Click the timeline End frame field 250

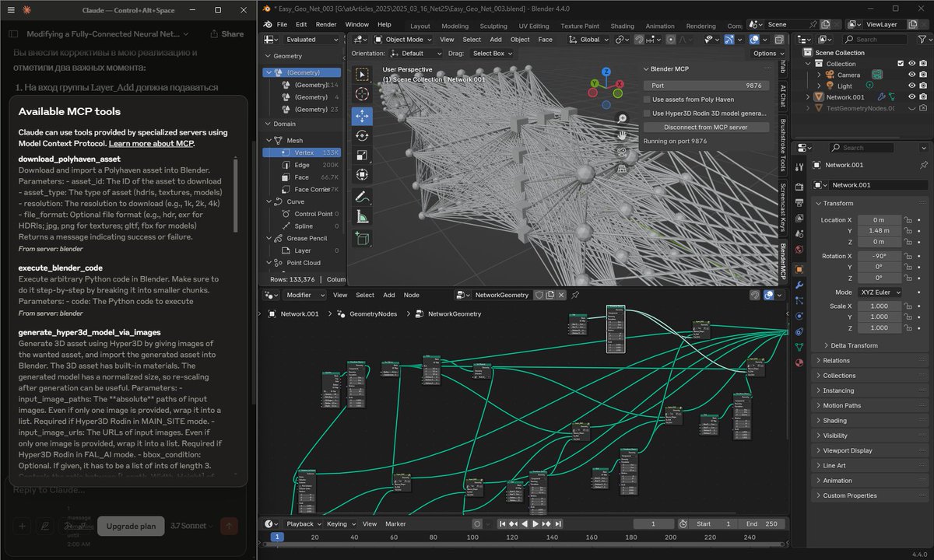tap(762, 524)
